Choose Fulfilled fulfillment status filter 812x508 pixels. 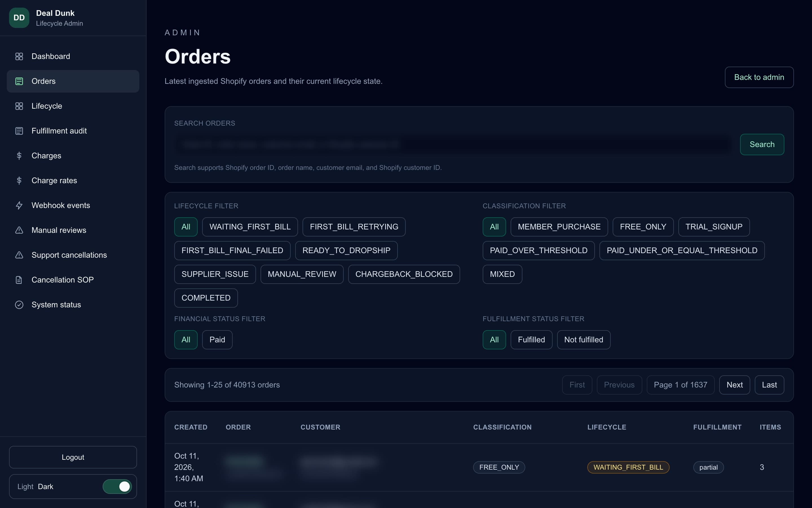531,340
